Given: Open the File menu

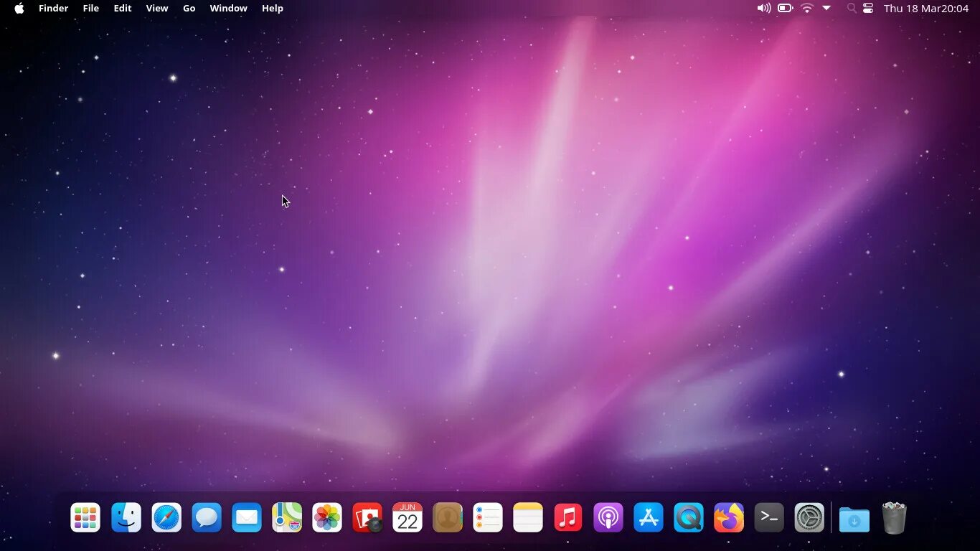Looking at the screenshot, I should (x=91, y=8).
